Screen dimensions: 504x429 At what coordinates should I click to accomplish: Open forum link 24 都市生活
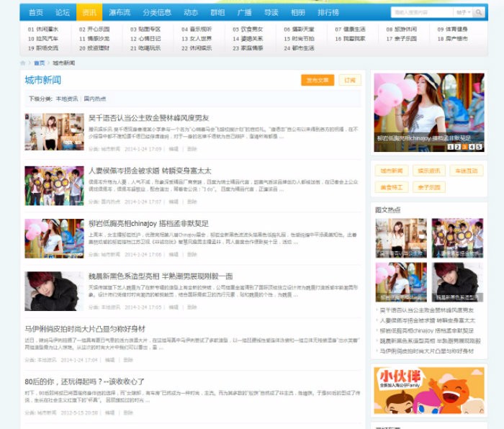pos(300,48)
